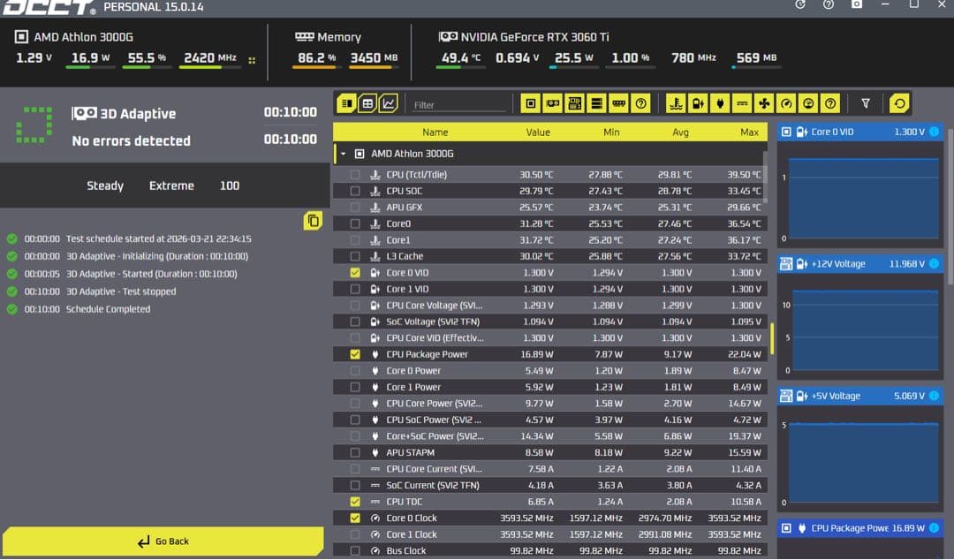
Task: Click the CPU Package Power graph header
Action: click(x=860, y=527)
